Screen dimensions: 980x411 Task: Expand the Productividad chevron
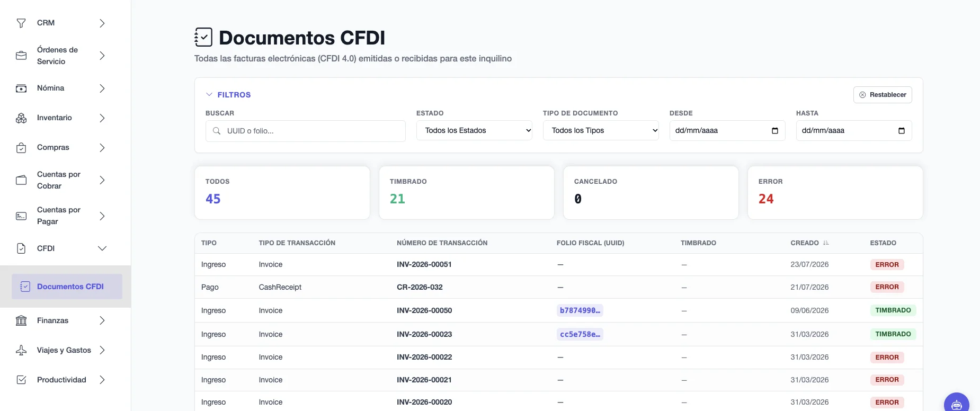coord(102,380)
